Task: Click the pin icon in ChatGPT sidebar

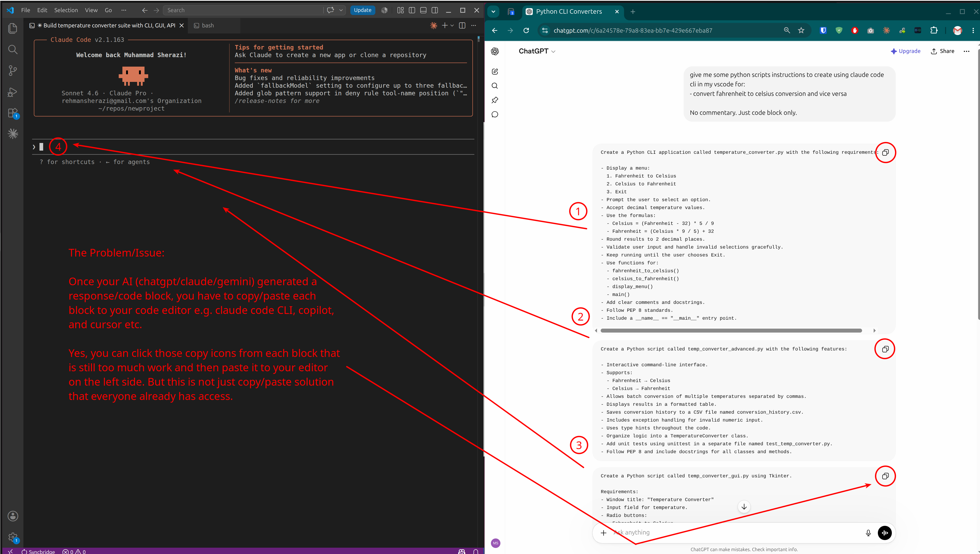Action: click(x=495, y=100)
